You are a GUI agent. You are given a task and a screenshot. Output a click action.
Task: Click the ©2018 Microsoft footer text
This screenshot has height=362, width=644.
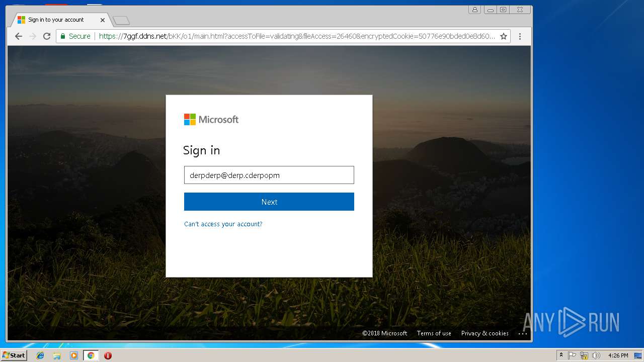point(385,333)
